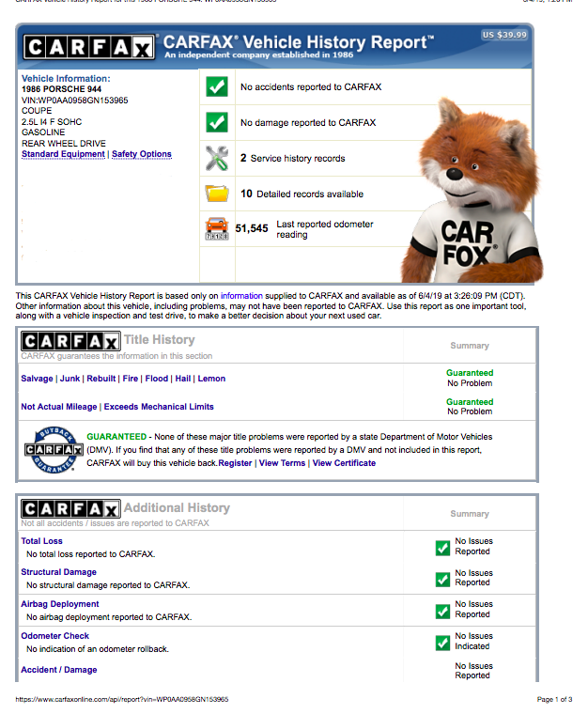
Task: Open the Fire title link
Action: [x=131, y=379]
